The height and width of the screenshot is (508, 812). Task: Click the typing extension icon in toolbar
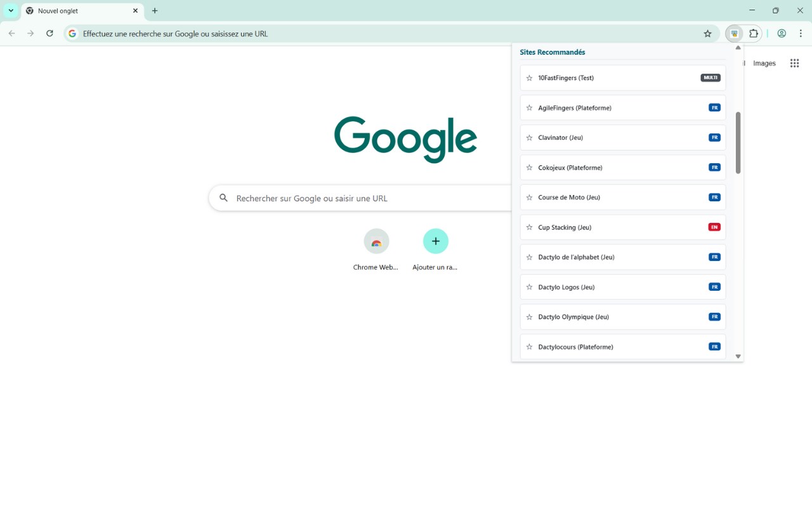(734, 34)
